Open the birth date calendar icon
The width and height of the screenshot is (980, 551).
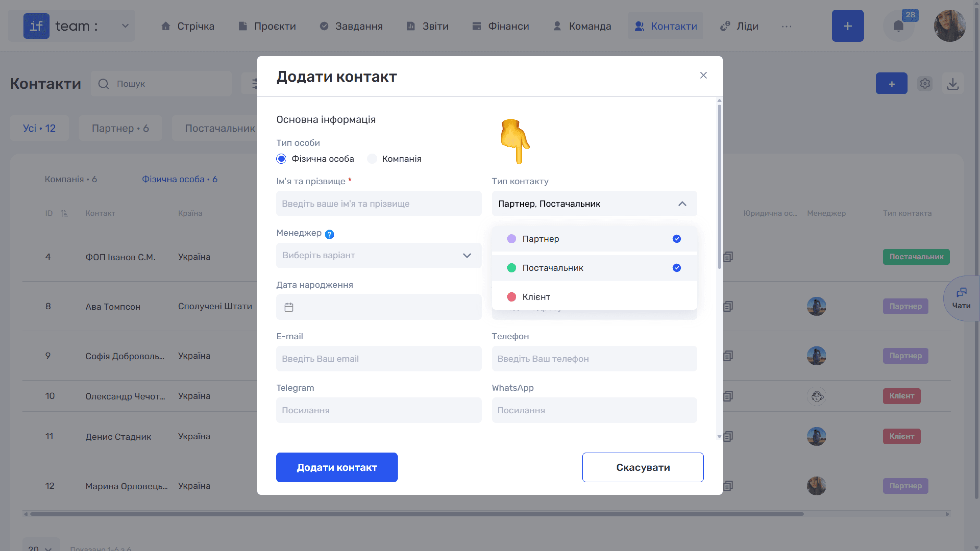(289, 307)
